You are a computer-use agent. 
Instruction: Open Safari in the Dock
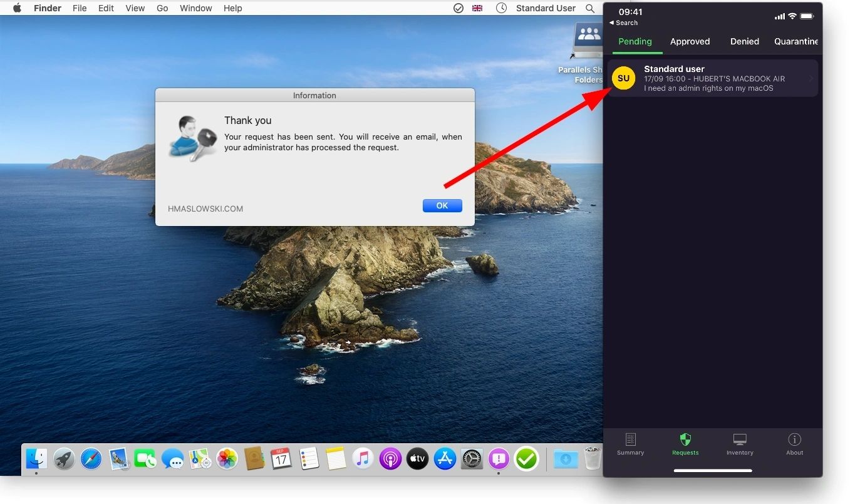click(x=91, y=459)
